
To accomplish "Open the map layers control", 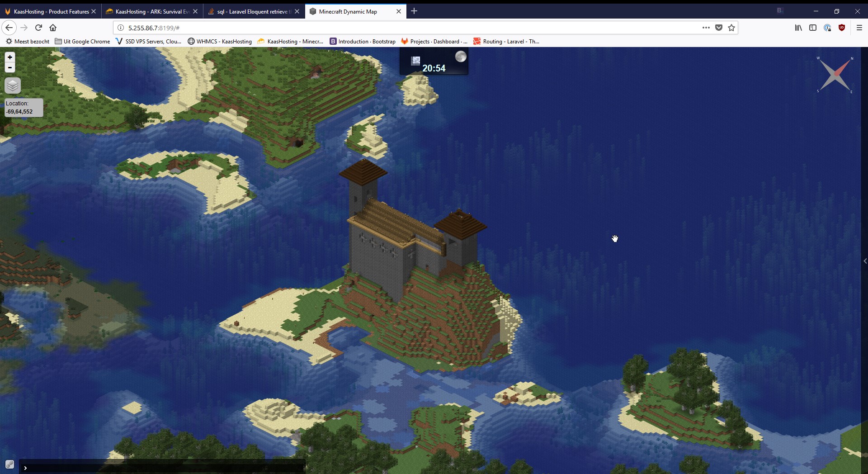I will click(13, 85).
